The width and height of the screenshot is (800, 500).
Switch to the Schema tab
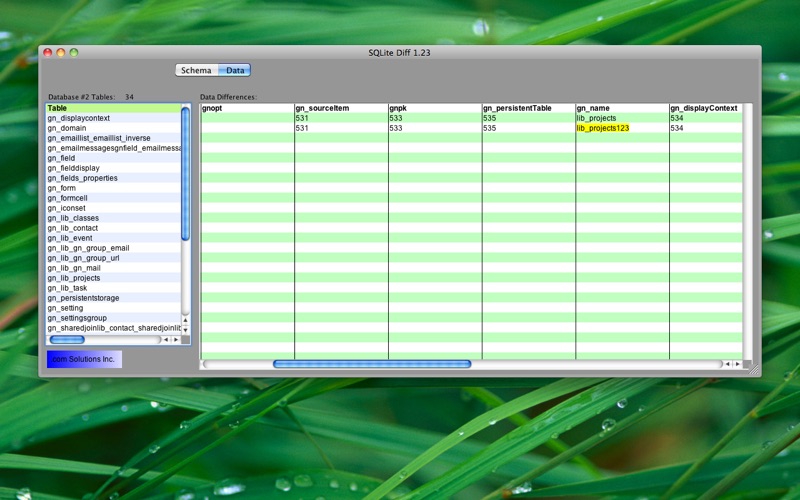click(x=196, y=70)
